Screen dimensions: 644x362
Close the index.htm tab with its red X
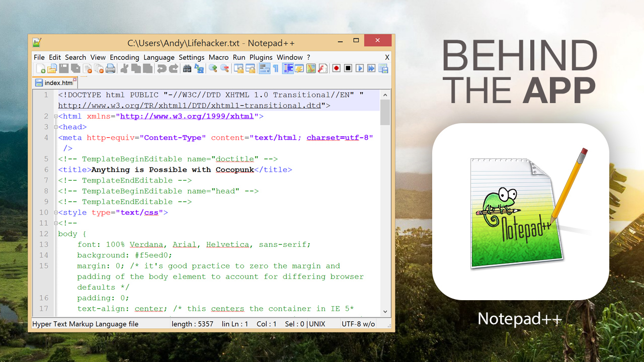pyautogui.click(x=75, y=80)
